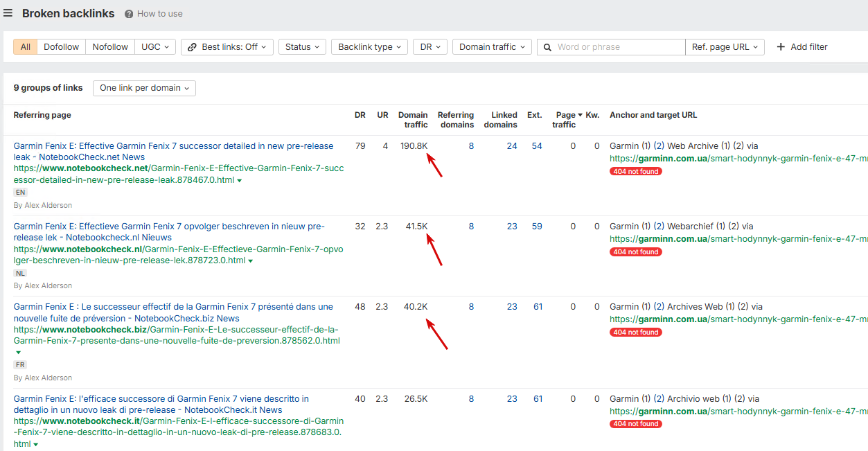Click linked domains 23 in notebookcheck.nl row

512,227
